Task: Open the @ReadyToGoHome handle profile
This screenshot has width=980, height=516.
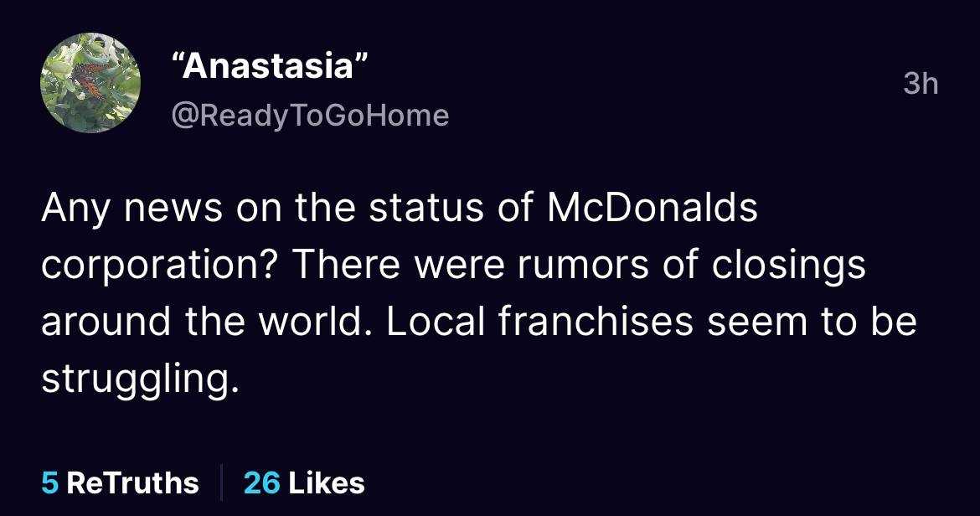Action: tap(310, 115)
